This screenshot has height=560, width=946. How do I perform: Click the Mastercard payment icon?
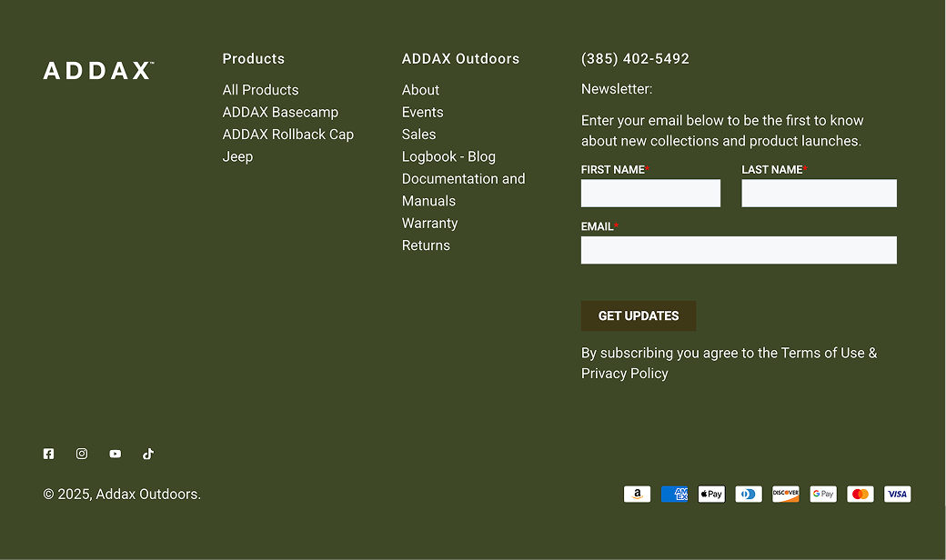[x=860, y=495]
